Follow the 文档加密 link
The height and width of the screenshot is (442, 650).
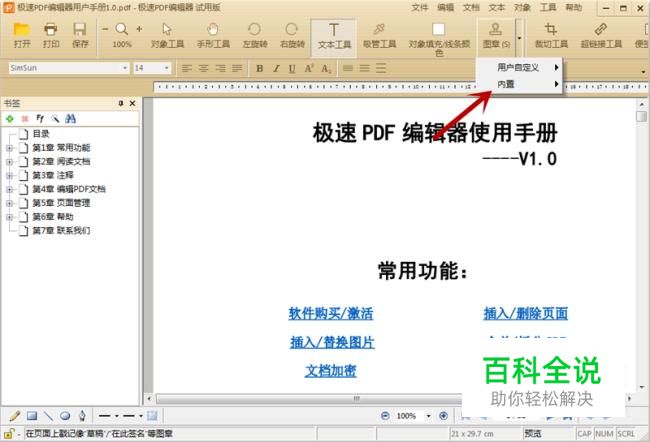330,370
